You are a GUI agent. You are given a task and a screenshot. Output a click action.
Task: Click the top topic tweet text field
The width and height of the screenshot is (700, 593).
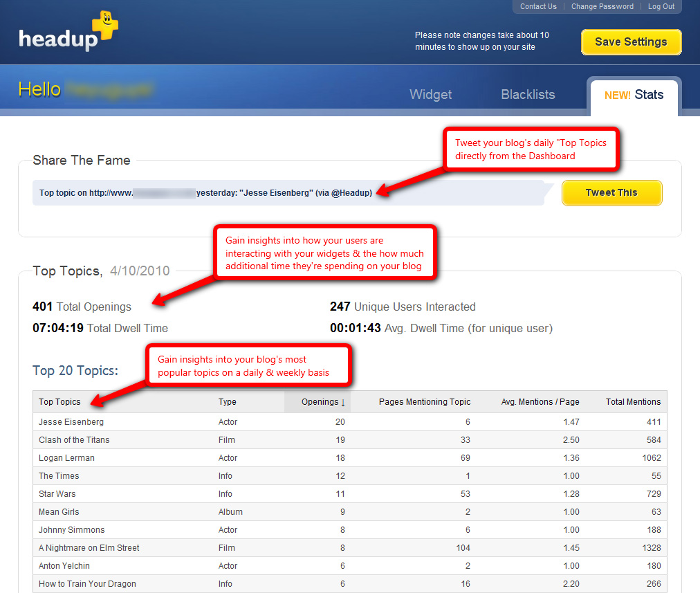pyautogui.click(x=288, y=193)
